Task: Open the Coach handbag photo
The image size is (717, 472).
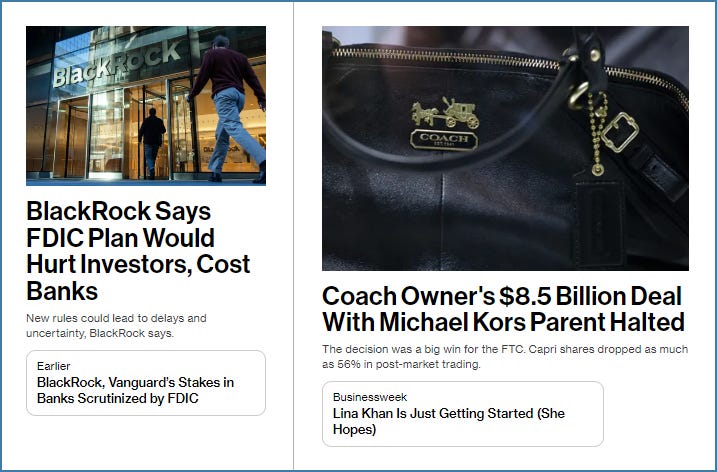Action: pyautogui.click(x=505, y=148)
